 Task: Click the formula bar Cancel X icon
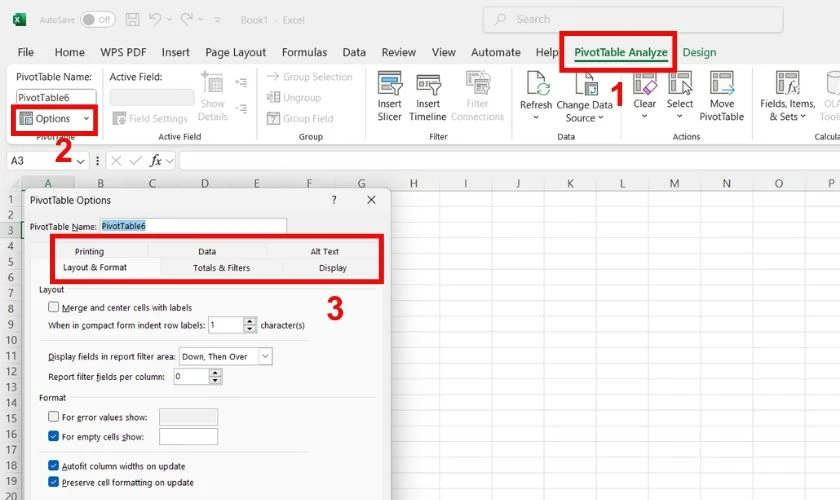(x=116, y=160)
